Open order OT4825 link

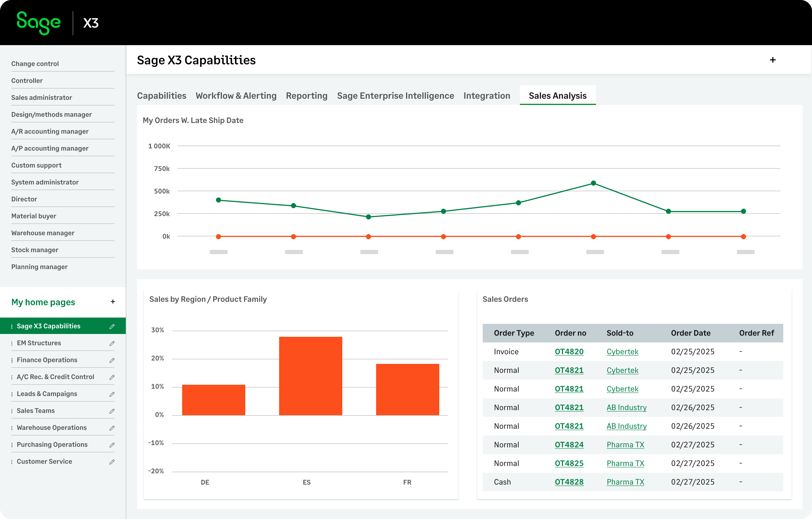(569, 463)
